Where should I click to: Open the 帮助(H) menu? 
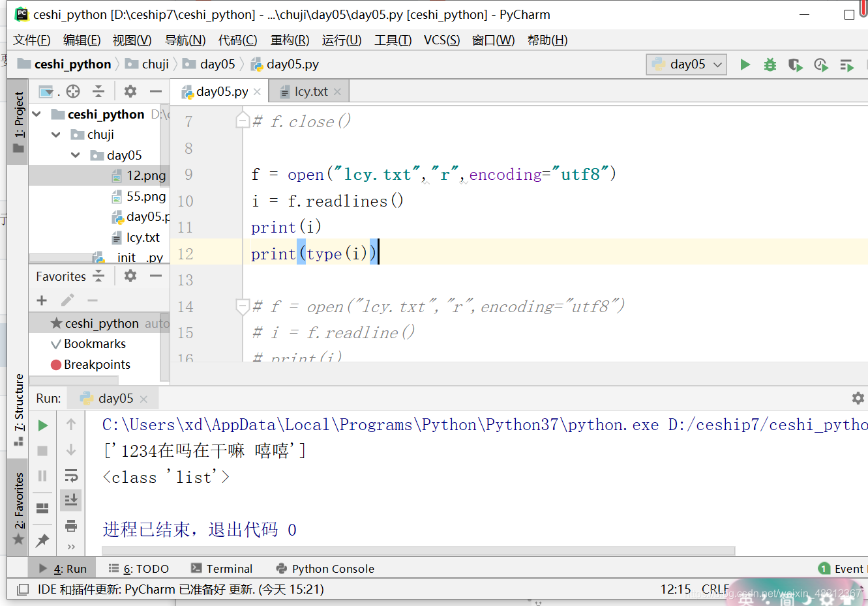548,40
